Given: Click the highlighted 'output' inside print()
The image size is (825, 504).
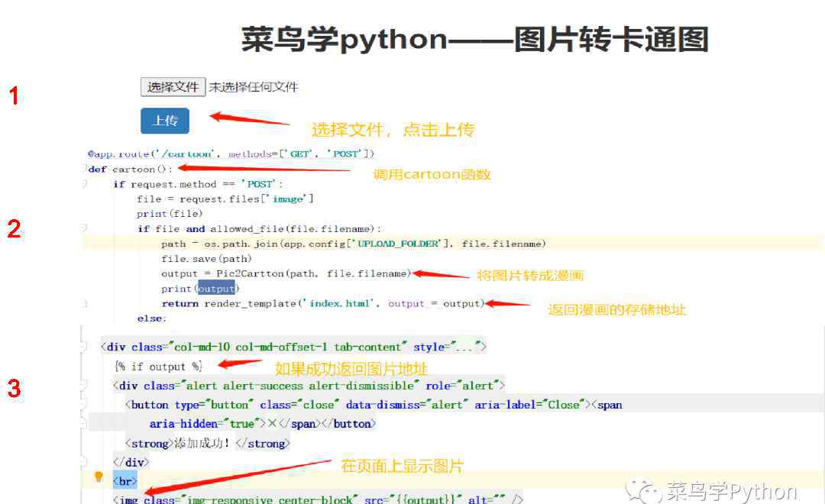Looking at the screenshot, I should [216, 289].
